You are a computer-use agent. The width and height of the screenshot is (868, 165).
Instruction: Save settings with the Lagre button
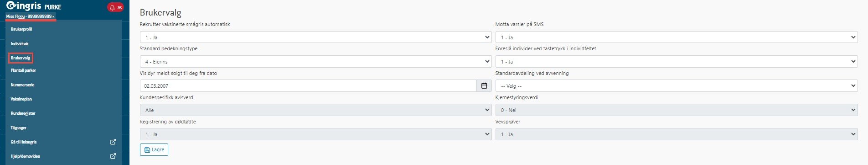pos(154,150)
